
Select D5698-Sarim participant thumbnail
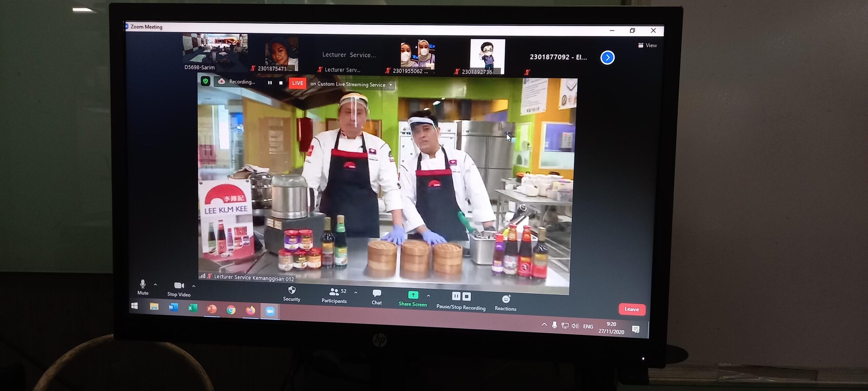(215, 53)
